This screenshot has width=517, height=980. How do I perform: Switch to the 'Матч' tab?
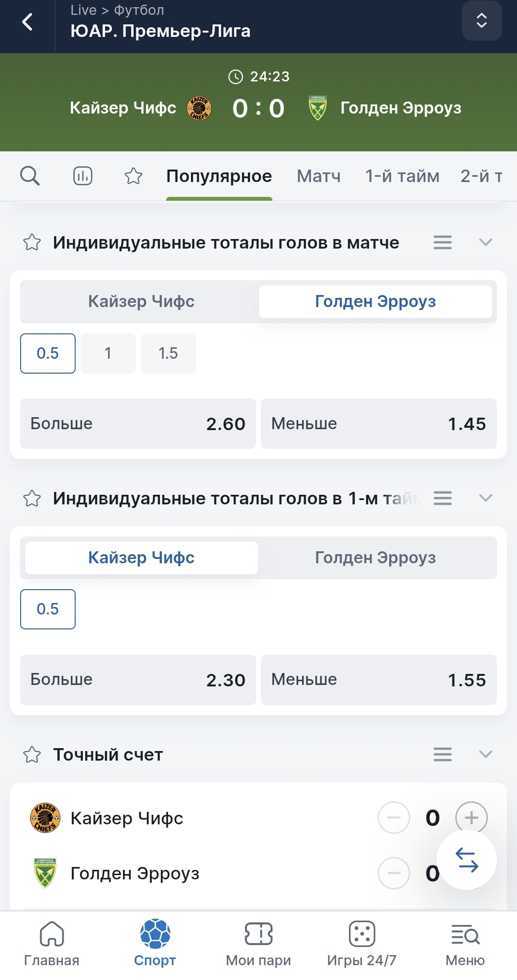319,176
